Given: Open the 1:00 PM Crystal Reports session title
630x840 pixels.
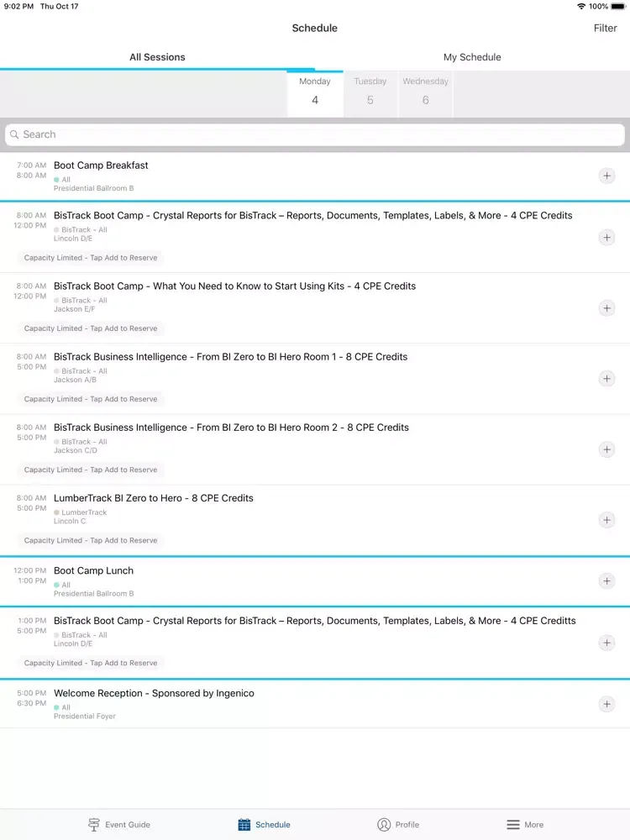Looking at the screenshot, I should point(314,621).
